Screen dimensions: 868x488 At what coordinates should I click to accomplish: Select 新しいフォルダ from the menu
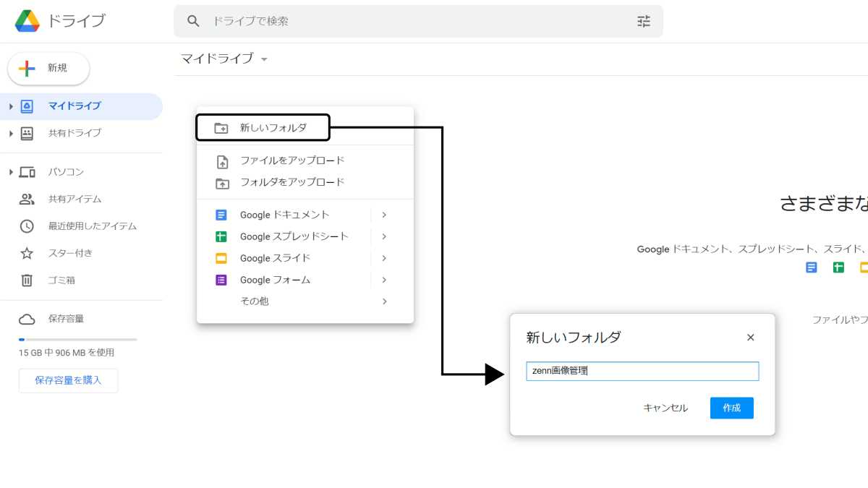[263, 128]
